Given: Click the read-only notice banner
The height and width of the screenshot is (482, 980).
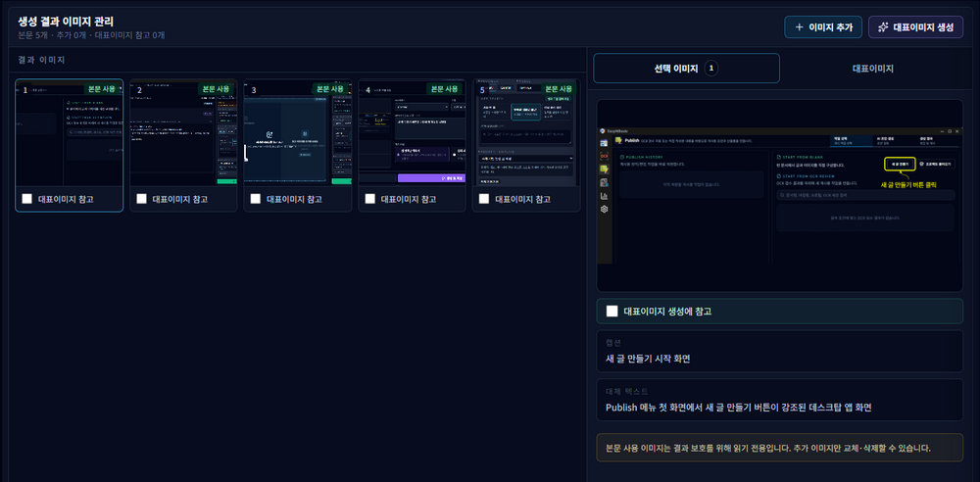Looking at the screenshot, I should click(x=780, y=449).
